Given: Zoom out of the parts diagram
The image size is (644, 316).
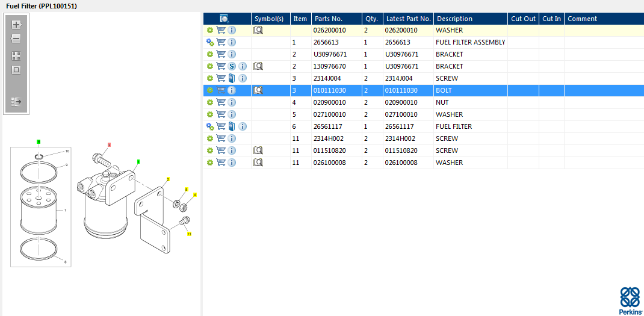Looking at the screenshot, I should pyautogui.click(x=16, y=39).
